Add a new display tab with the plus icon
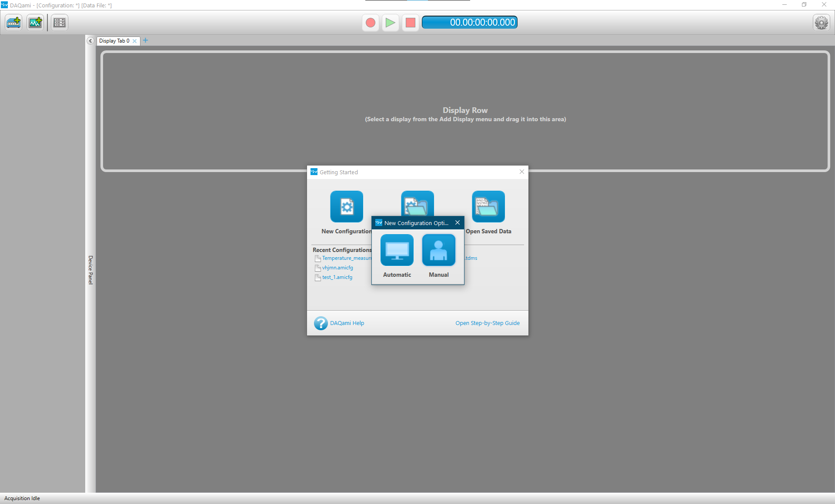Viewport: 835px width, 504px height. (x=146, y=40)
